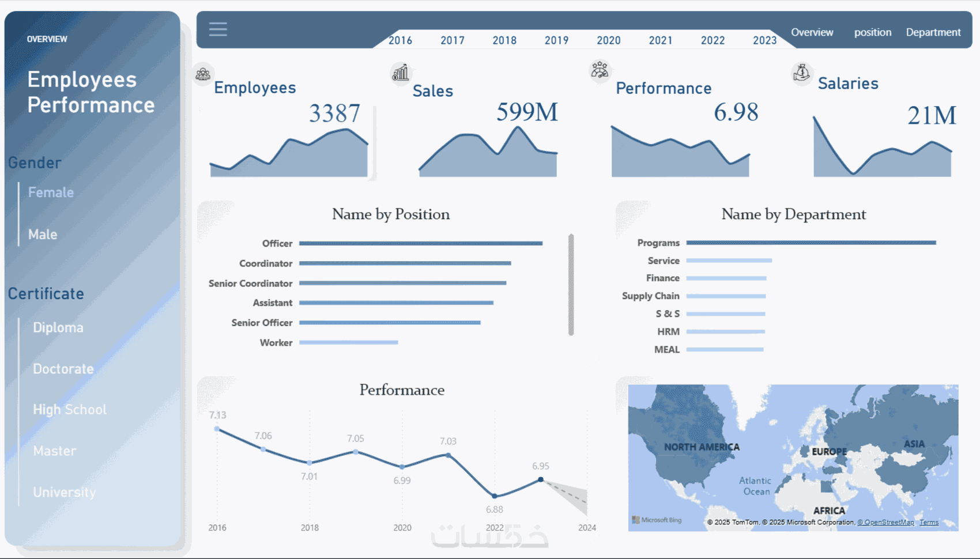The image size is (980, 559).
Task: Click the Europe label on the map
Action: pyautogui.click(x=830, y=452)
